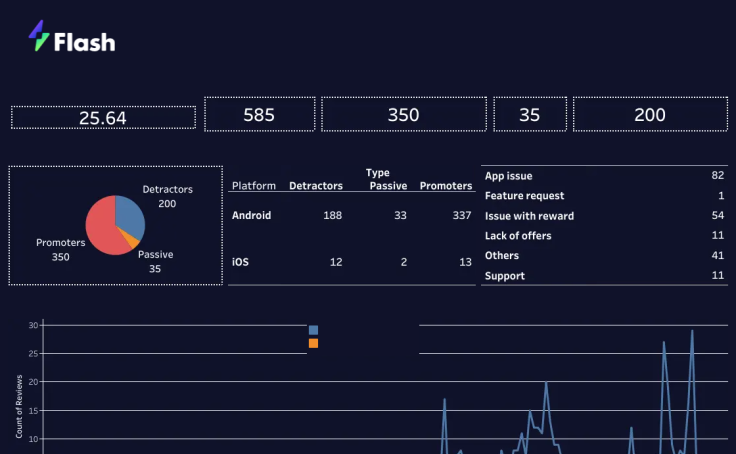The width and height of the screenshot is (736, 454).
Task: Click the highest peak on the line chart
Action: coord(692,331)
